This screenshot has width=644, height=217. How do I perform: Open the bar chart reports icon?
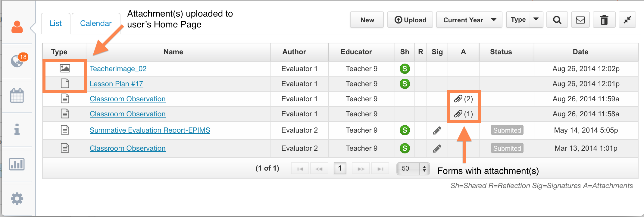click(17, 164)
